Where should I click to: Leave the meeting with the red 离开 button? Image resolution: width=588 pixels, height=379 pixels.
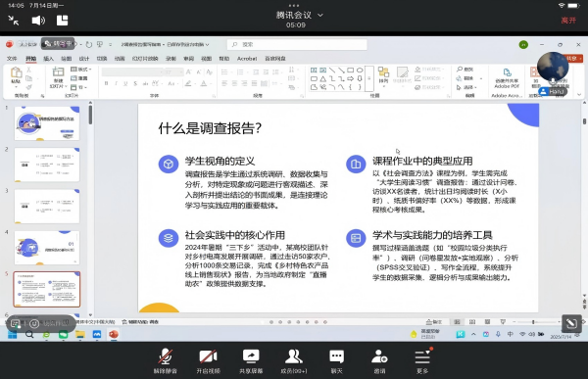tap(568, 21)
